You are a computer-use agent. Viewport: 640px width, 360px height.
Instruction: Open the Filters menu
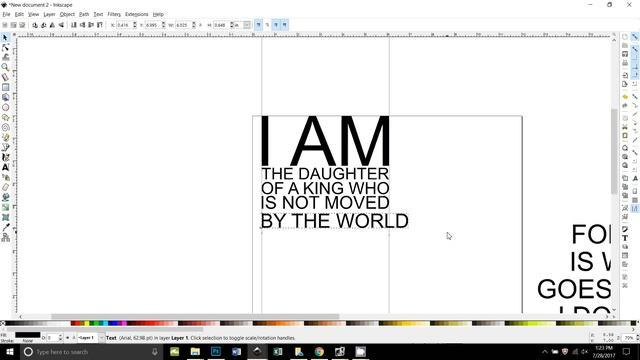[x=114, y=14]
